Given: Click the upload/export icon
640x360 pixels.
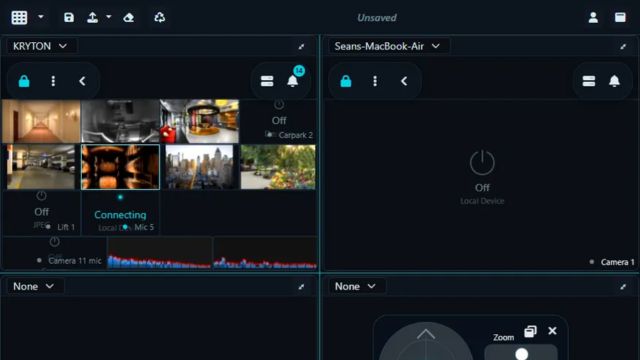Looking at the screenshot, I should click(93, 18).
